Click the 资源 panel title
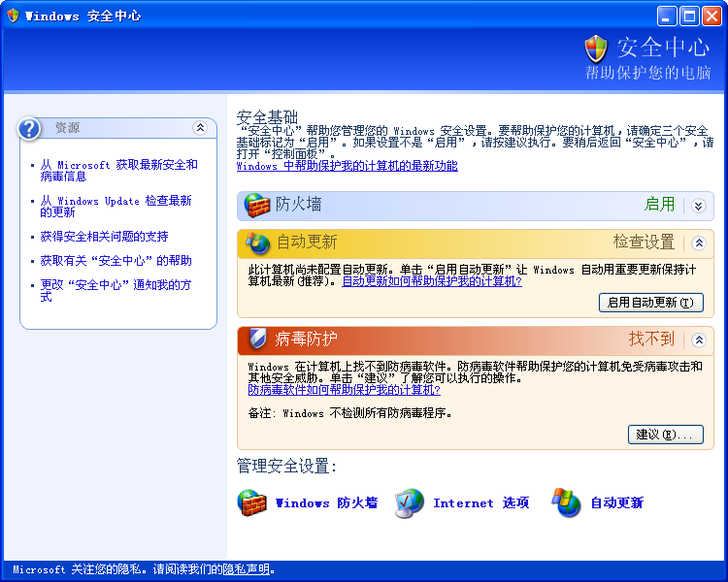Screen dimensions: 728x582 coord(67,128)
